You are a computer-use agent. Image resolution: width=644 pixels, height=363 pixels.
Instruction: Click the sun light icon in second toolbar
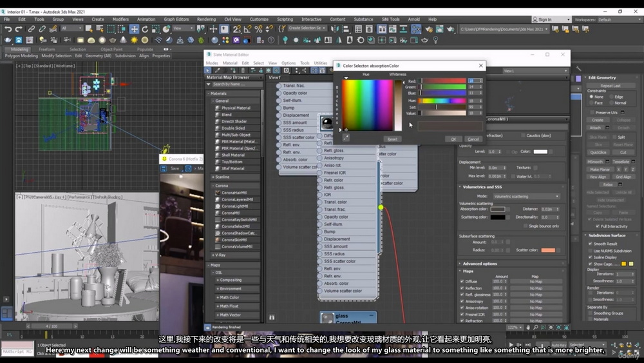point(134,40)
